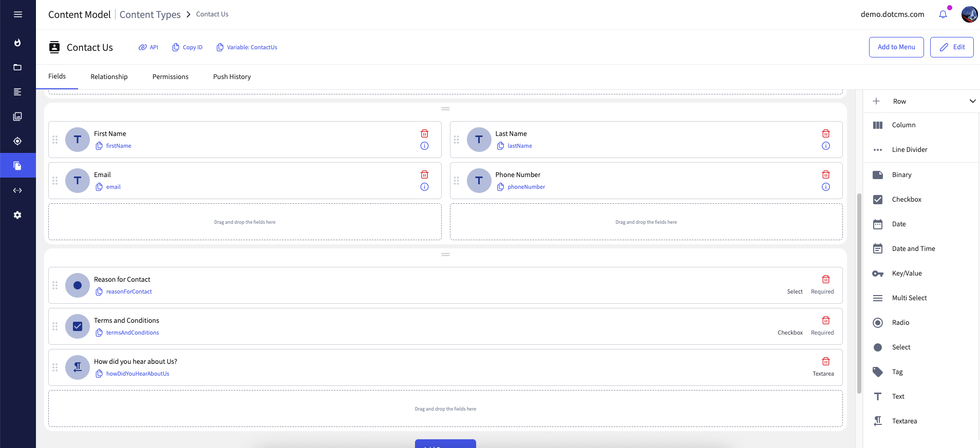Screen dimensions: 980x448
Task: Click trash icon on Terms and Conditions field
Action: point(825,320)
